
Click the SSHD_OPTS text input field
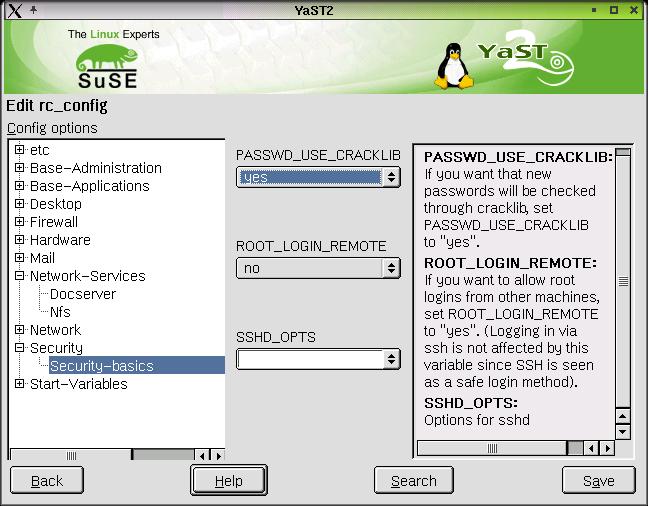(309, 359)
